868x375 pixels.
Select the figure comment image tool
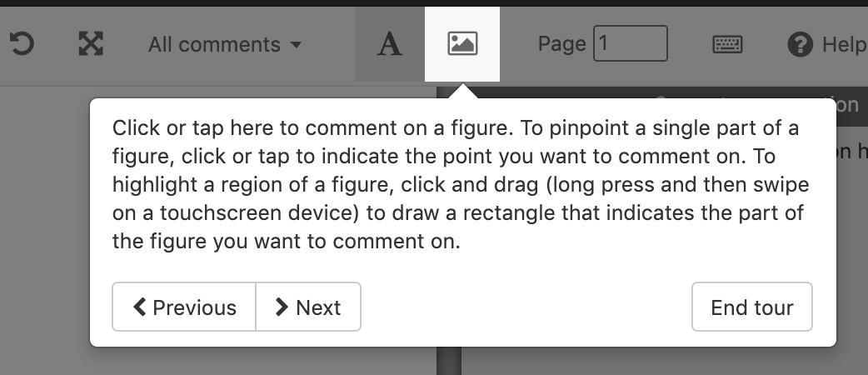pyautogui.click(x=462, y=44)
